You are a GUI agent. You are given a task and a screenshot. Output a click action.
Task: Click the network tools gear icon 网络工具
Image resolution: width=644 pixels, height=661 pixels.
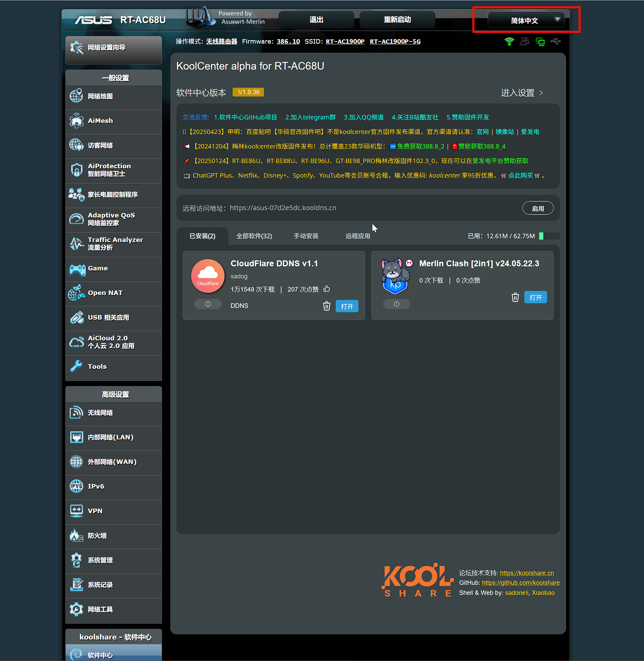tap(76, 609)
